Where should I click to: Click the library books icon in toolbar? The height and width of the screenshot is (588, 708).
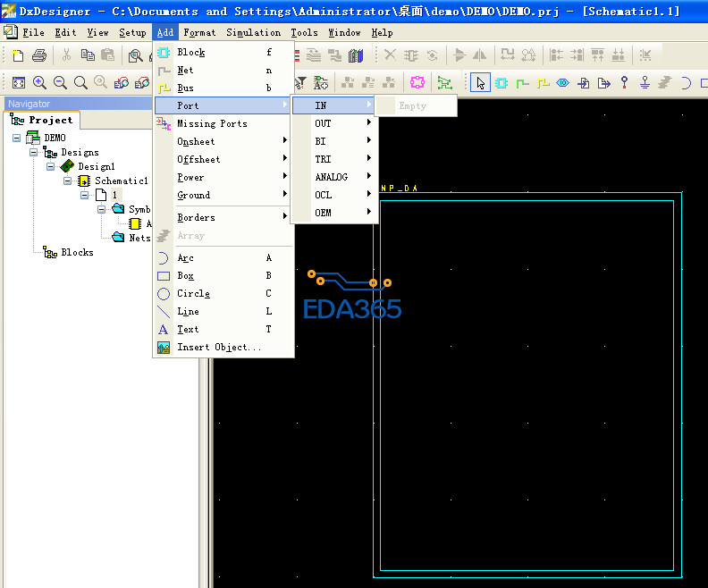click(356, 55)
